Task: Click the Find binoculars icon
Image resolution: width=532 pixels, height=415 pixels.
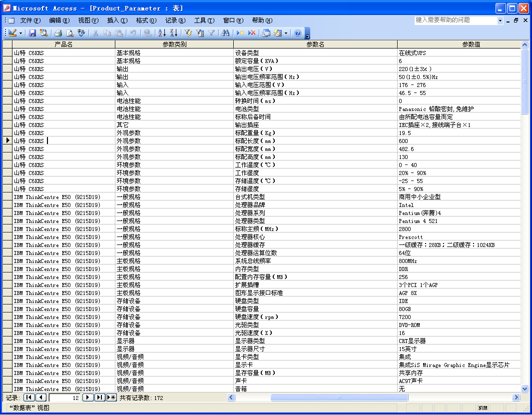Action: click(226, 33)
